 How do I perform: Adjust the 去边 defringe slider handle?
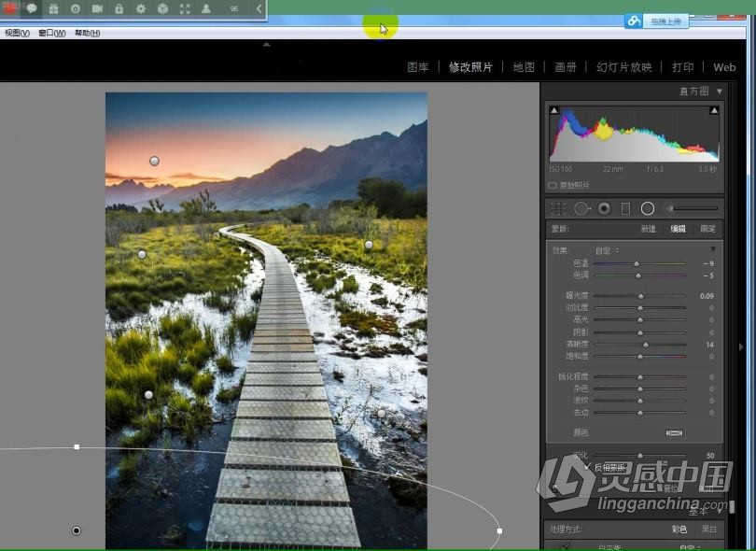coord(640,413)
